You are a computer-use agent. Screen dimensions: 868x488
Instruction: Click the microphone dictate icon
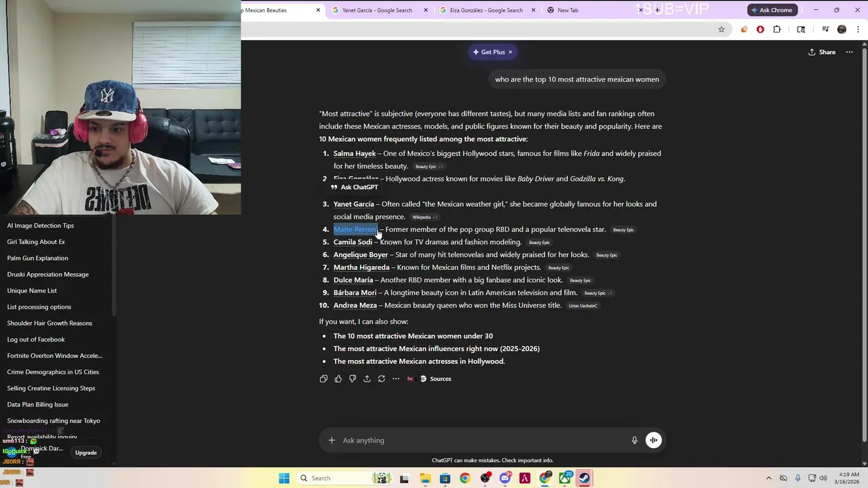[x=635, y=440]
